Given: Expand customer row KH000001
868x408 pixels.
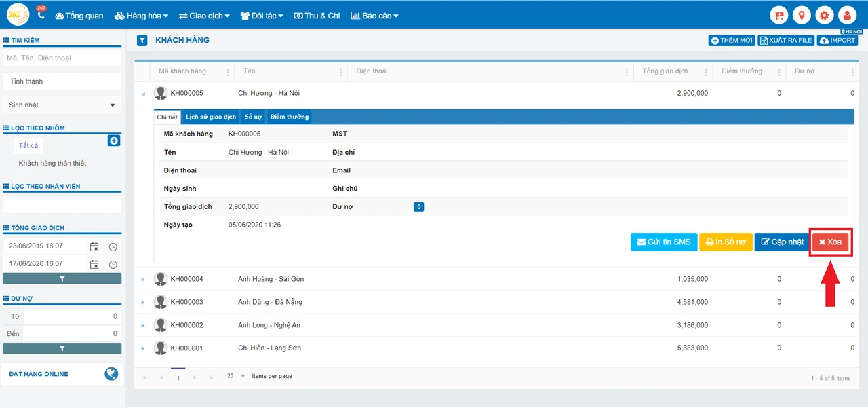Looking at the screenshot, I should (143, 348).
